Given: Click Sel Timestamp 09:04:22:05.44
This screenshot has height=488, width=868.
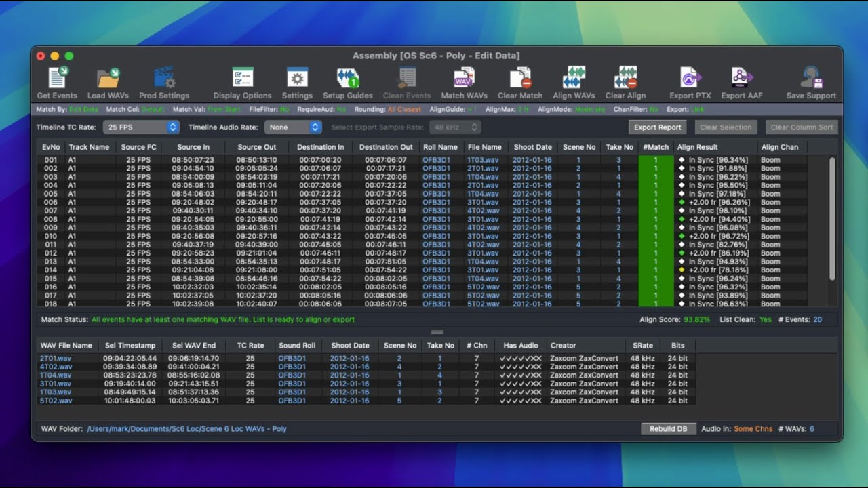Looking at the screenshot, I should click(x=130, y=358).
